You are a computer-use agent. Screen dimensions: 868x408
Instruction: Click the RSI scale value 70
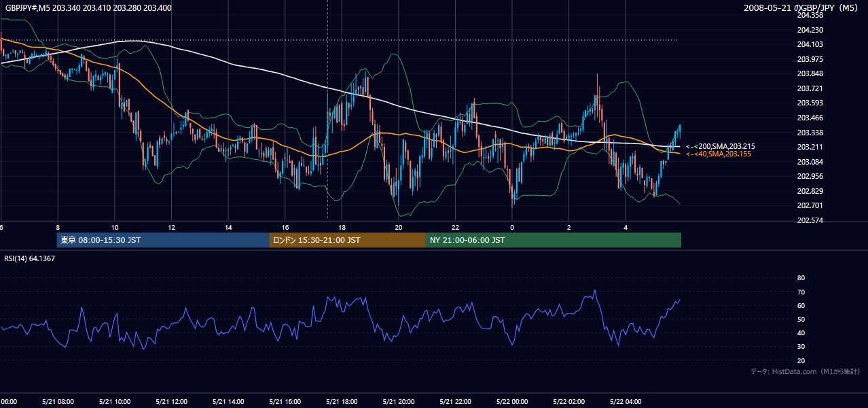801,292
